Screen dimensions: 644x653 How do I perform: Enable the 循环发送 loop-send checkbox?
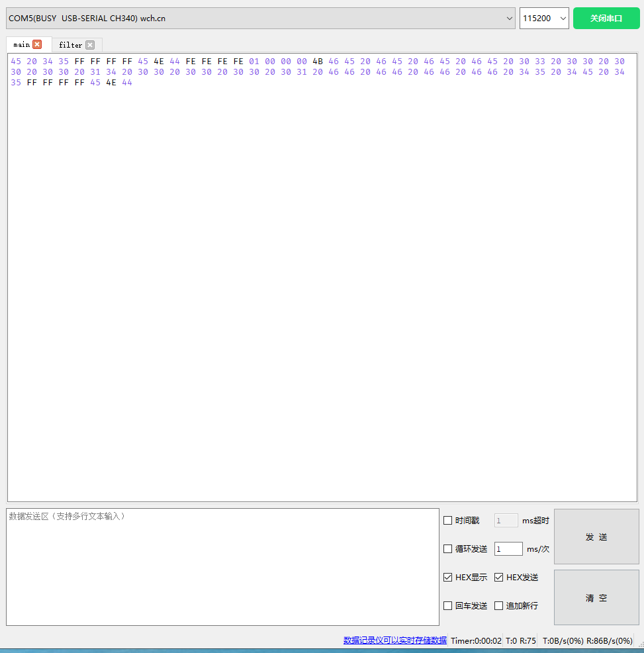(x=448, y=548)
